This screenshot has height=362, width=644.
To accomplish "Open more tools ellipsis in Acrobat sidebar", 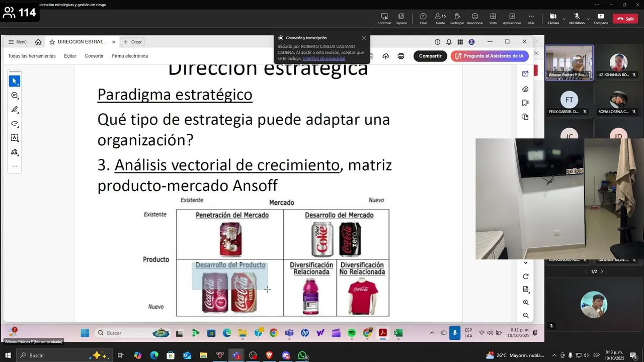I will 14,166.
